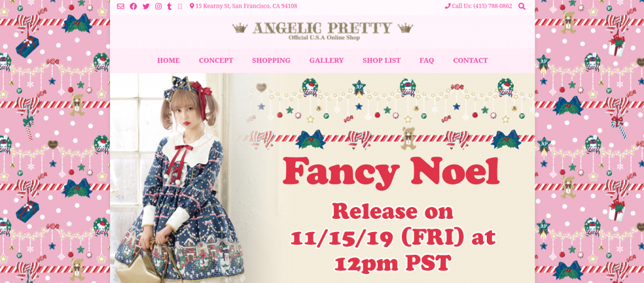
Task: Click the 15 Kearny St address link
Action: pyautogui.click(x=246, y=6)
